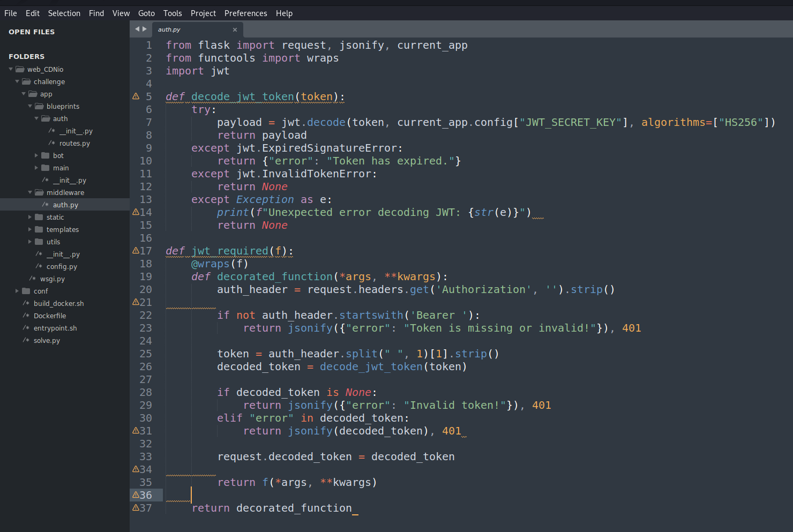Click the warning icon beside line 31
This screenshot has height=532, width=793.
tap(136, 431)
